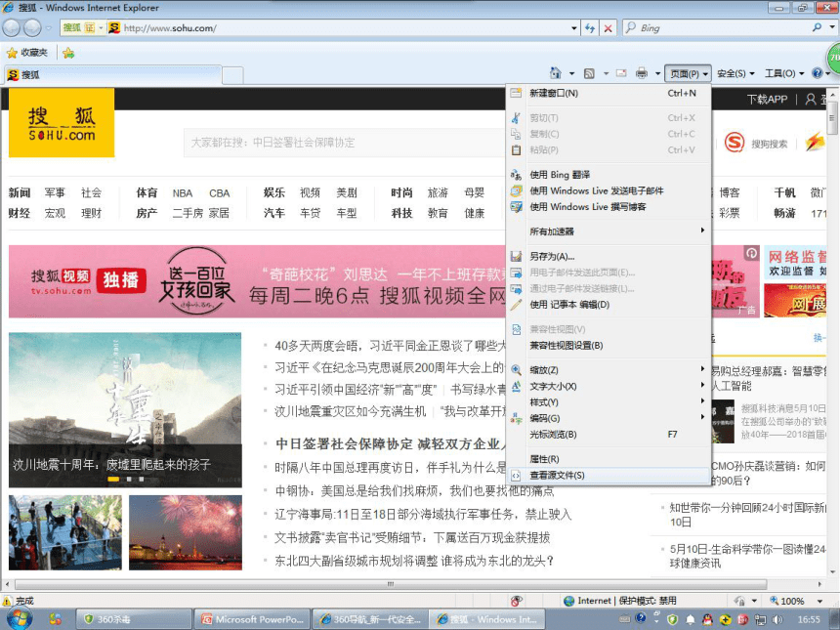Expand the 编码(G) submenu
The height and width of the screenshot is (630, 840).
tap(609, 418)
